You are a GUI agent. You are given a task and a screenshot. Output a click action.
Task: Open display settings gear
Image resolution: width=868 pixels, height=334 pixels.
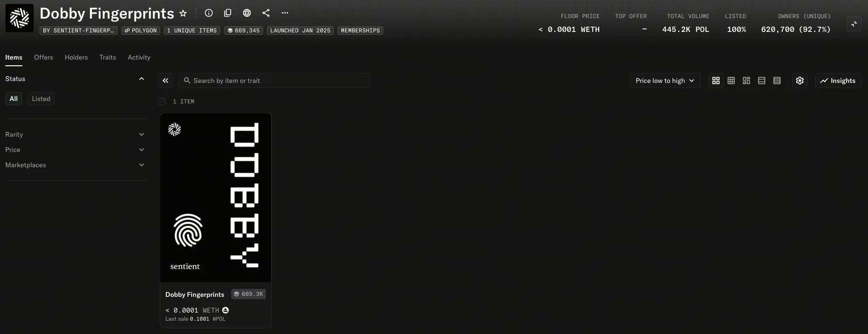[800, 81]
